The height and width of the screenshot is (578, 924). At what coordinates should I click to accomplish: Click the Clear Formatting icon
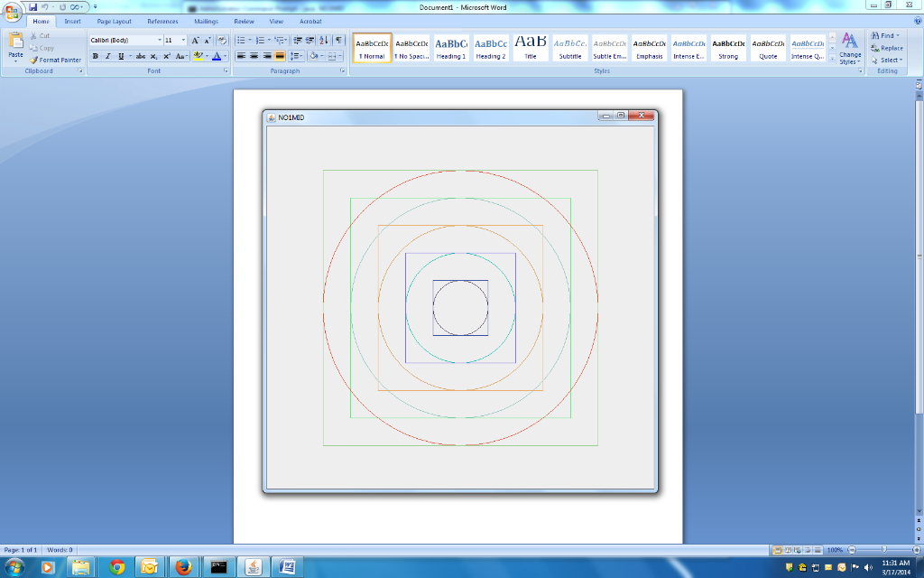pyautogui.click(x=222, y=40)
